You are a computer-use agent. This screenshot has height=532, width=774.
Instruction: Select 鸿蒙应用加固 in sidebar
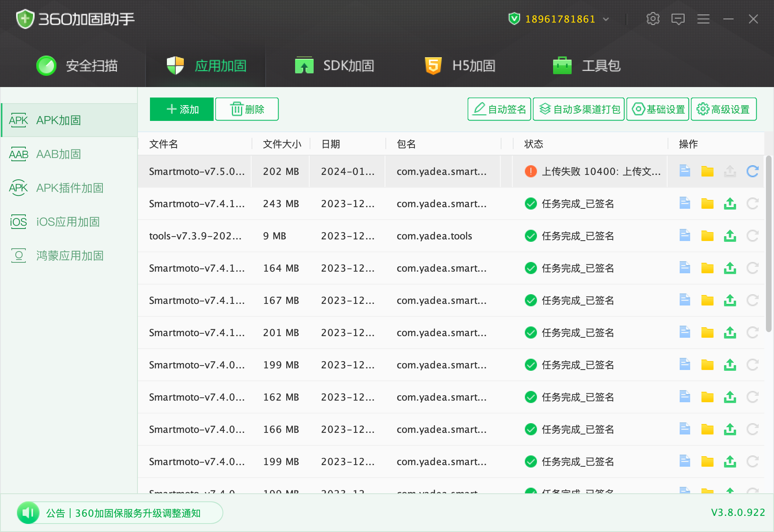click(x=69, y=256)
